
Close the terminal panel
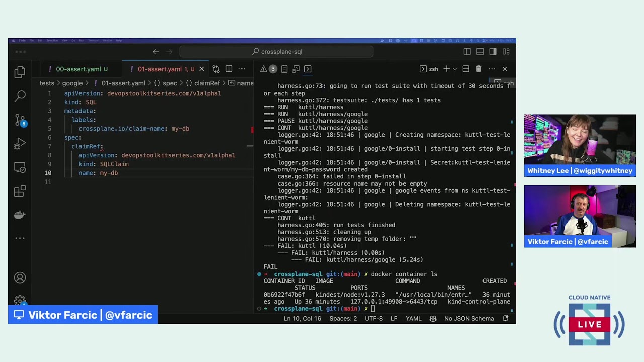(x=505, y=69)
